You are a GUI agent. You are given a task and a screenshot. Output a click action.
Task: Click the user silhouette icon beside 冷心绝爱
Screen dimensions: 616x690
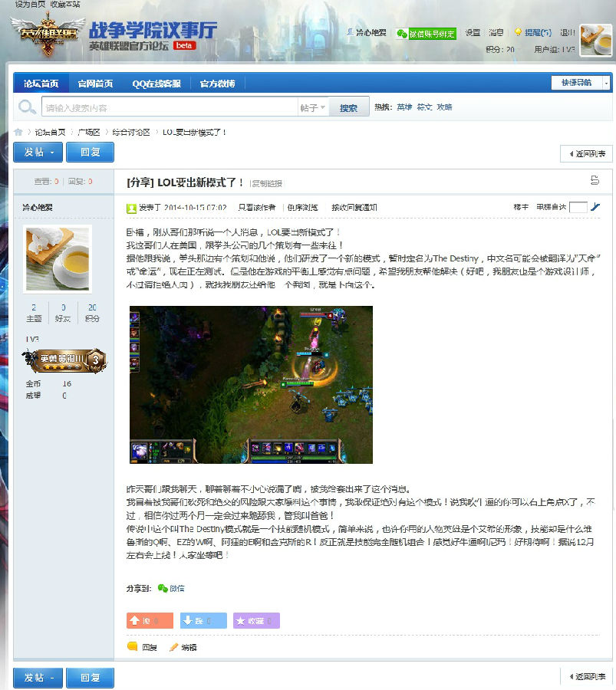[350, 32]
